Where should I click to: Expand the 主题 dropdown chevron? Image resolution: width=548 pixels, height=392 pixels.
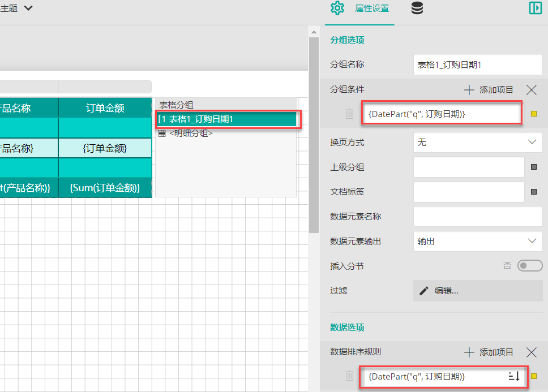28,8
